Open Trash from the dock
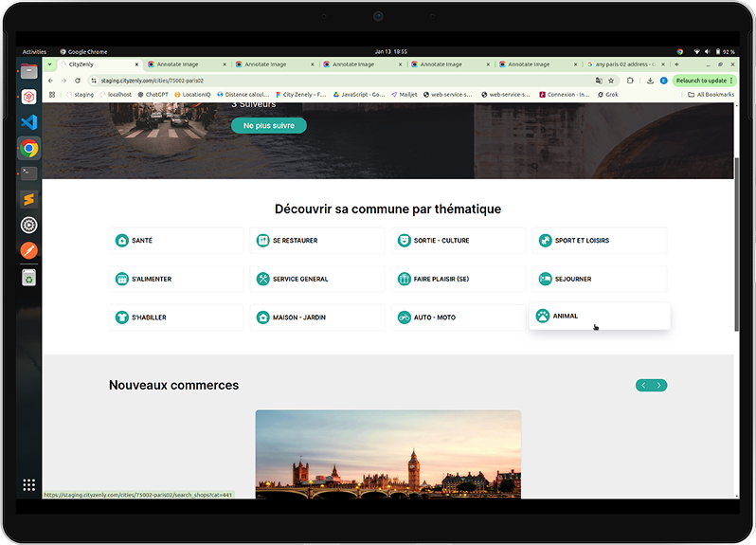Screen dimensions: 756x545 click(29, 278)
